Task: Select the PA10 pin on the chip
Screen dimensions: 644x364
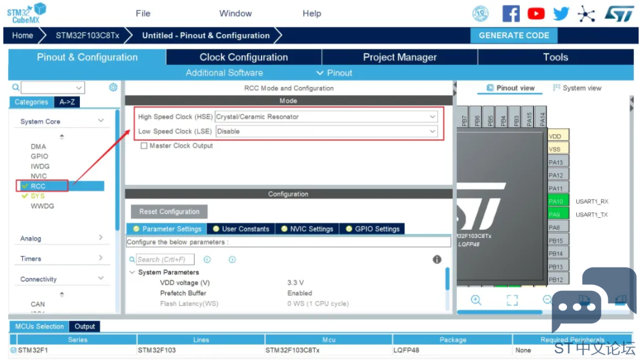Action: click(557, 201)
